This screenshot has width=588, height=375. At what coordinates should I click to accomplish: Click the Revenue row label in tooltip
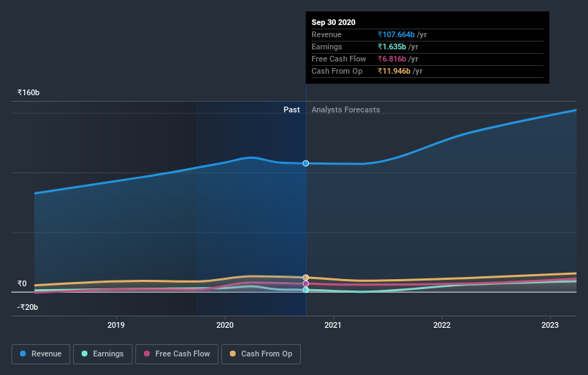pos(327,34)
